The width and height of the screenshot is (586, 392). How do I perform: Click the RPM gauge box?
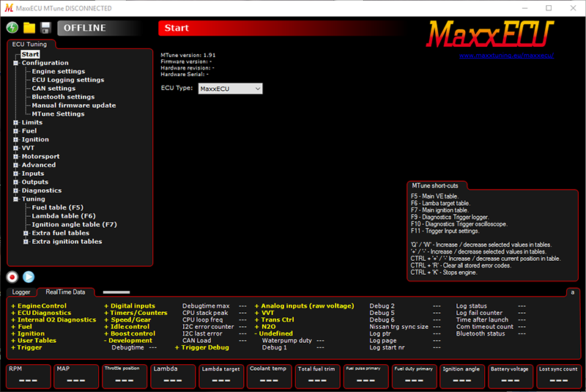click(27, 376)
